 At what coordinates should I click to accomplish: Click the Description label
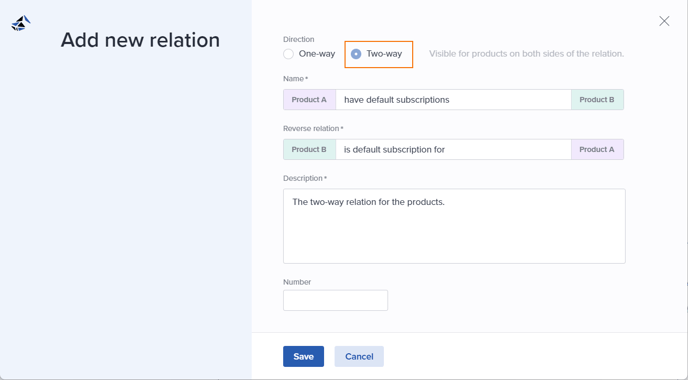click(305, 178)
